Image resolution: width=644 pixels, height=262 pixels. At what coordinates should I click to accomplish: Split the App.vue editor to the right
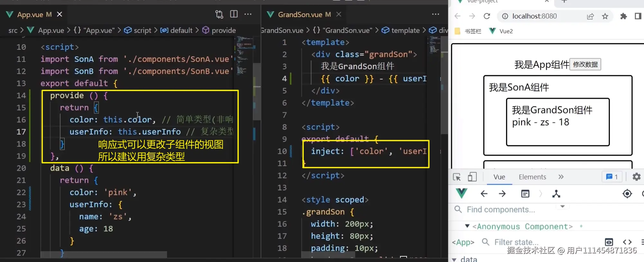pos(234,14)
